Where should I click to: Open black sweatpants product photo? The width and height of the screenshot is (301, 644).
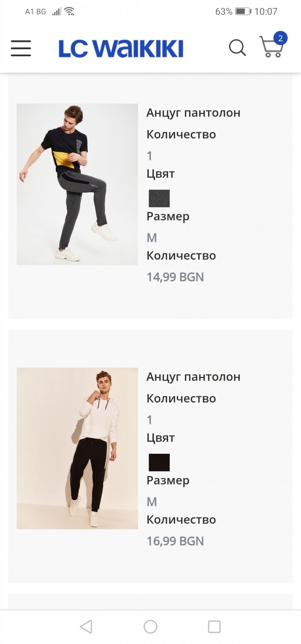click(x=77, y=448)
